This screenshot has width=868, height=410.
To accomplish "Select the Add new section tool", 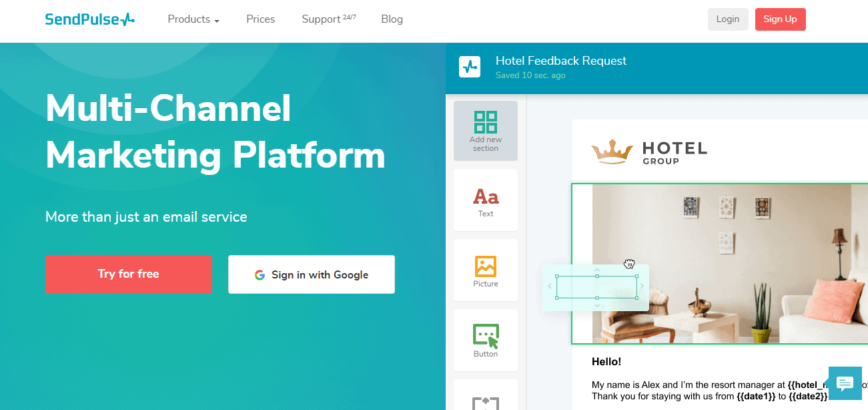I will pos(486,131).
